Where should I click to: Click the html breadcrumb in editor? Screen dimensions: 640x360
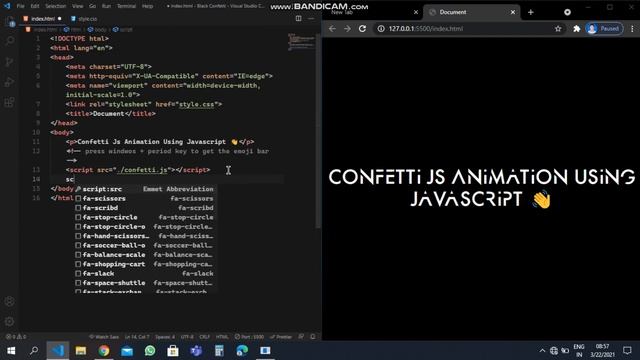pyautogui.click(x=73, y=29)
